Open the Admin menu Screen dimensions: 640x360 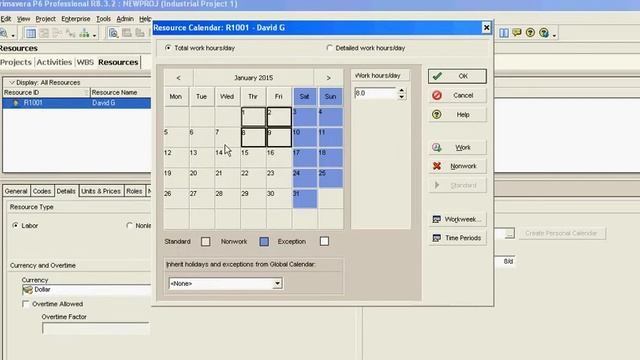tap(125, 19)
